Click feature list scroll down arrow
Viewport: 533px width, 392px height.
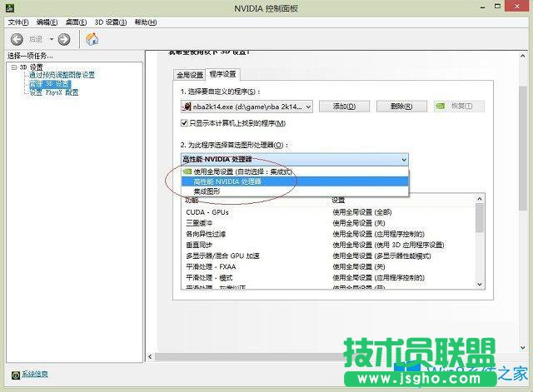point(480,285)
